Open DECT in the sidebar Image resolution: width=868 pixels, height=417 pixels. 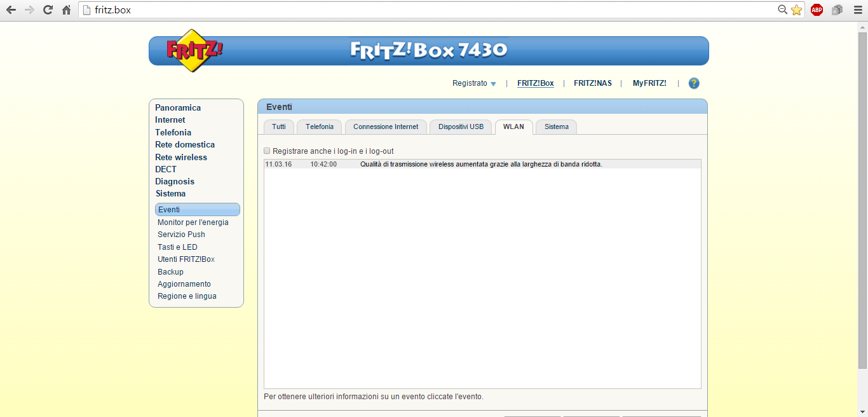[166, 169]
